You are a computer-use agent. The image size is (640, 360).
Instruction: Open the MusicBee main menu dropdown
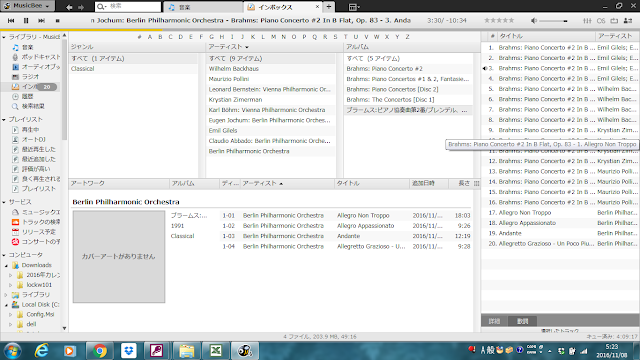pos(27,6)
